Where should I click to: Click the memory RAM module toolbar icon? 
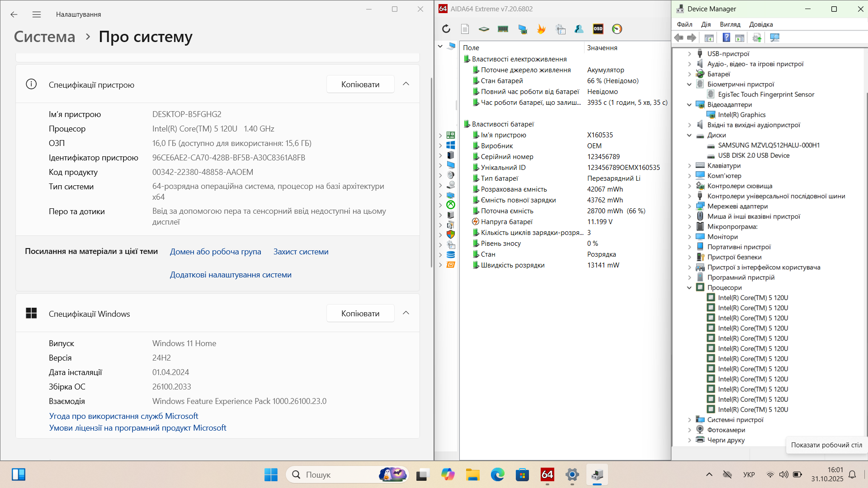[x=503, y=29]
